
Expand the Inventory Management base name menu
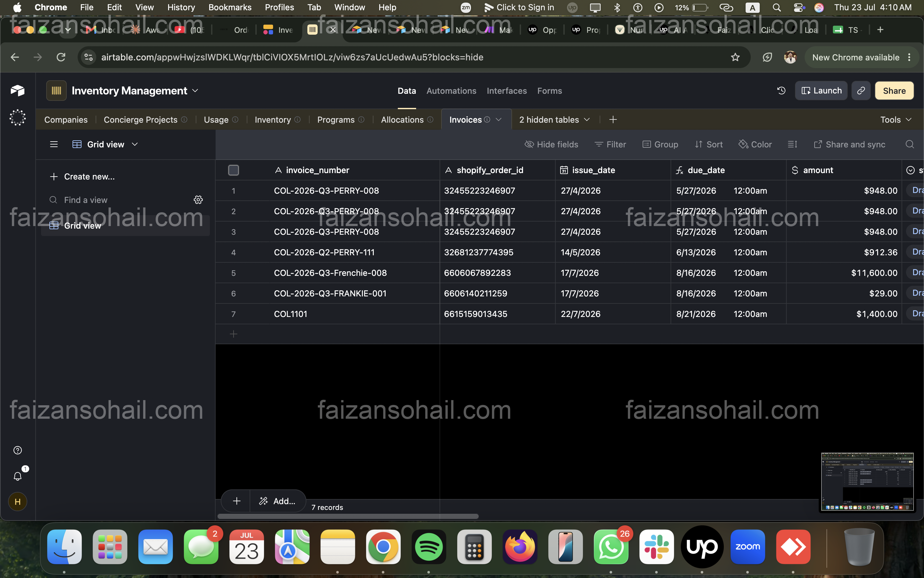195,91
